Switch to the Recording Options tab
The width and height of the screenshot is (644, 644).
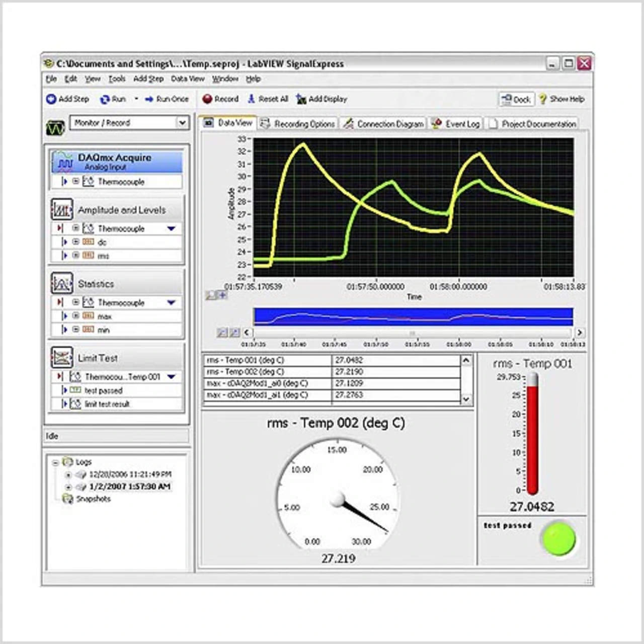(298, 124)
